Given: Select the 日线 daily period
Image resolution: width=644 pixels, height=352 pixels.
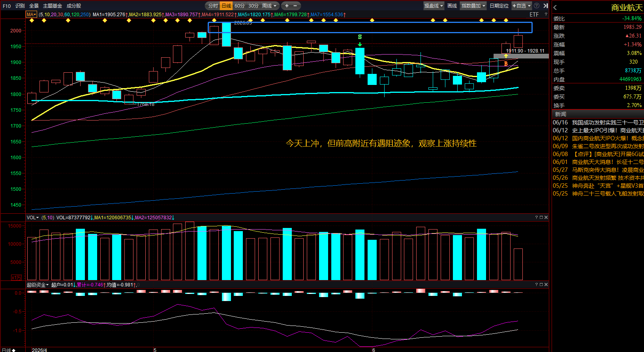Looking at the screenshot, I should coord(226,6).
